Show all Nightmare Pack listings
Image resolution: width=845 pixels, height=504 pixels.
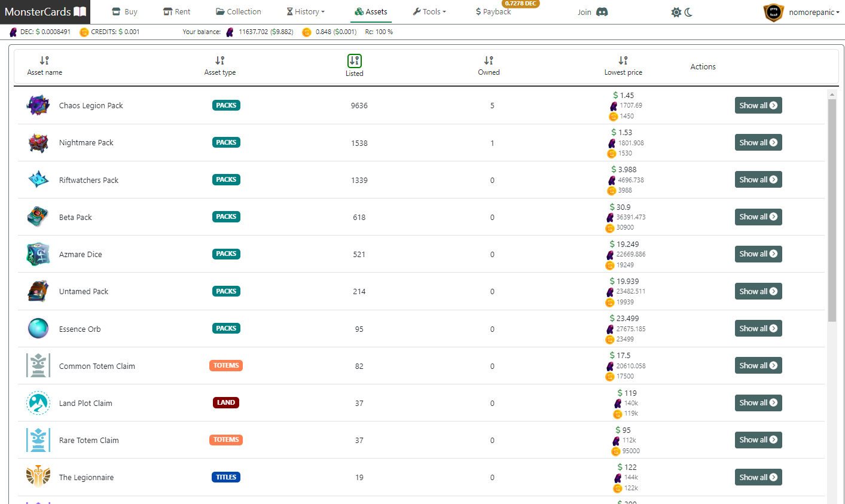pyautogui.click(x=758, y=142)
